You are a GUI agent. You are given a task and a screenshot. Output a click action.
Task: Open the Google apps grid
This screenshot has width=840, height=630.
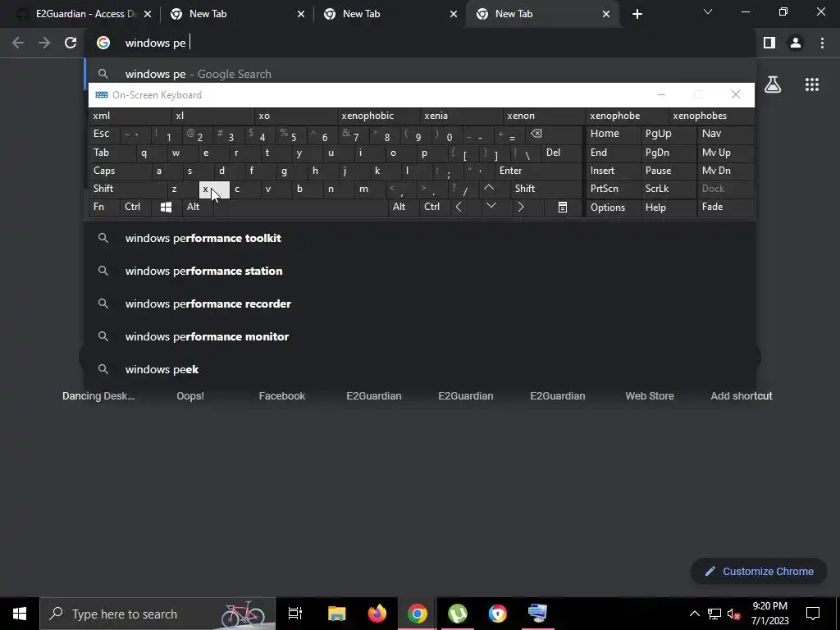(811, 84)
